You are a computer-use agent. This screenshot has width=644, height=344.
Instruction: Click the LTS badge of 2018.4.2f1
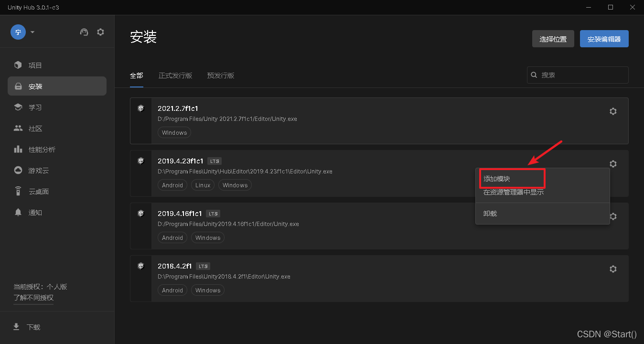coord(203,266)
